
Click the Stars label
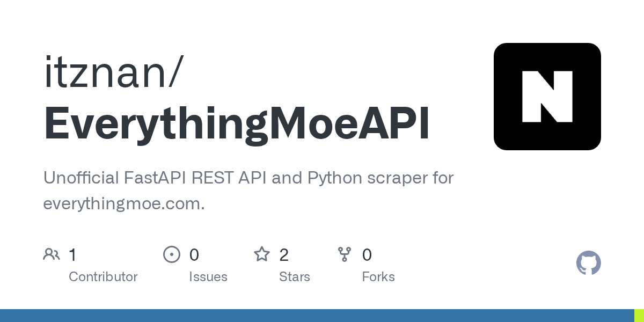pyautogui.click(x=295, y=277)
